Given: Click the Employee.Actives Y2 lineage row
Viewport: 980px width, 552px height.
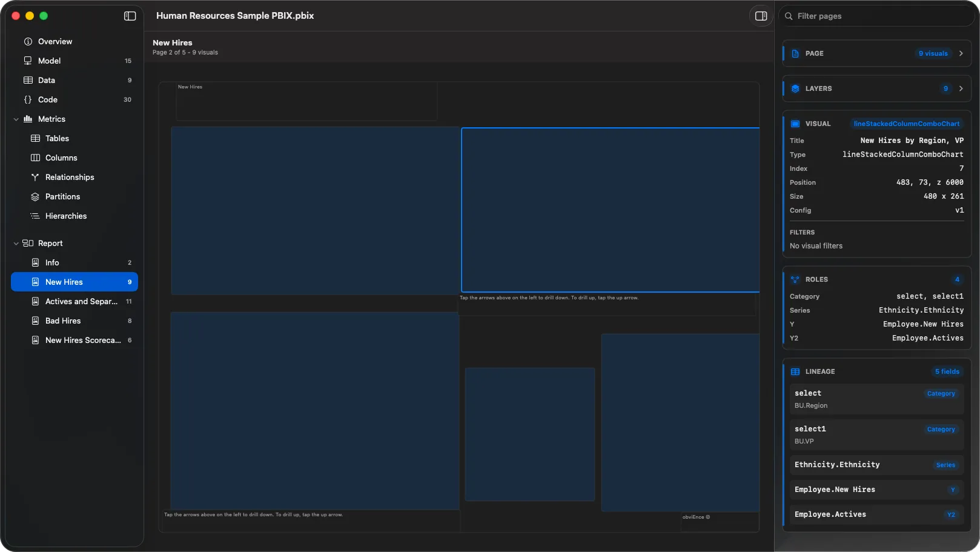Looking at the screenshot, I should coord(876,514).
